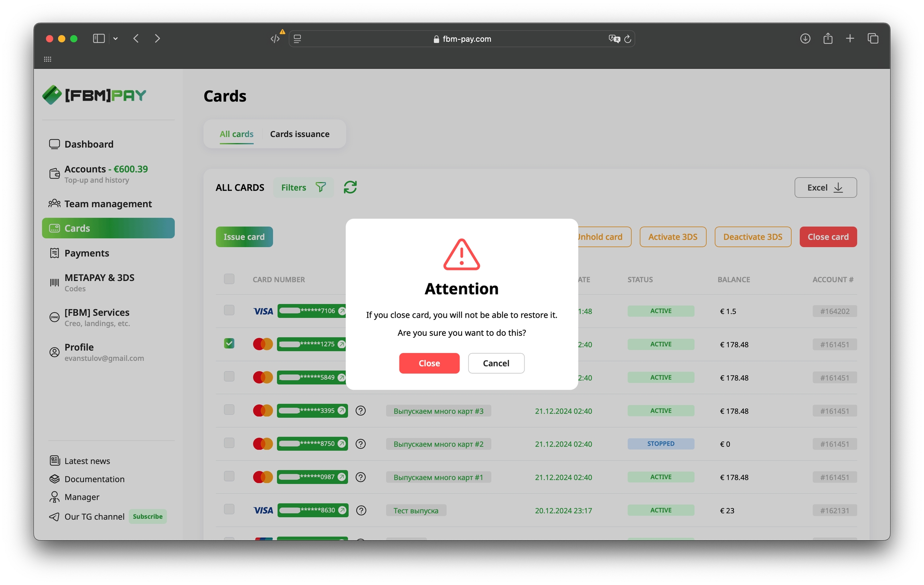
Task: Click the refresh cards list icon
Action: [x=350, y=187]
